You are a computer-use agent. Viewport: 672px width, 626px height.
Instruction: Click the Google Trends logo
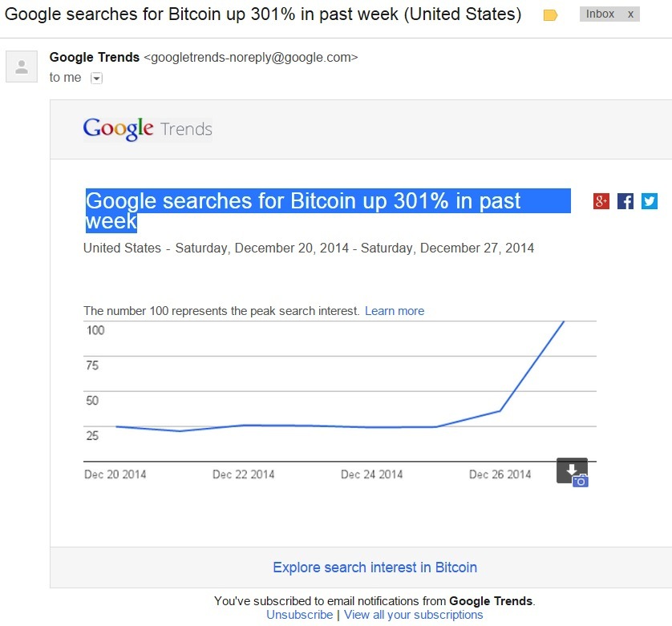pos(148,128)
